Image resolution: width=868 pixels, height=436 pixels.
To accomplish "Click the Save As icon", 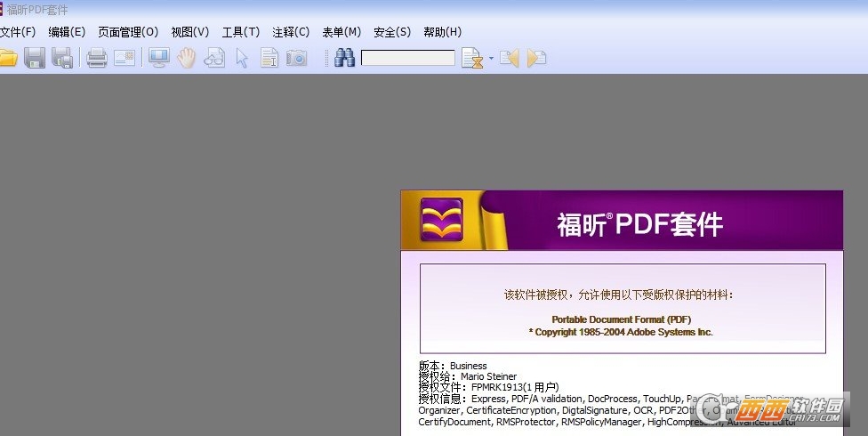I will pyautogui.click(x=62, y=59).
